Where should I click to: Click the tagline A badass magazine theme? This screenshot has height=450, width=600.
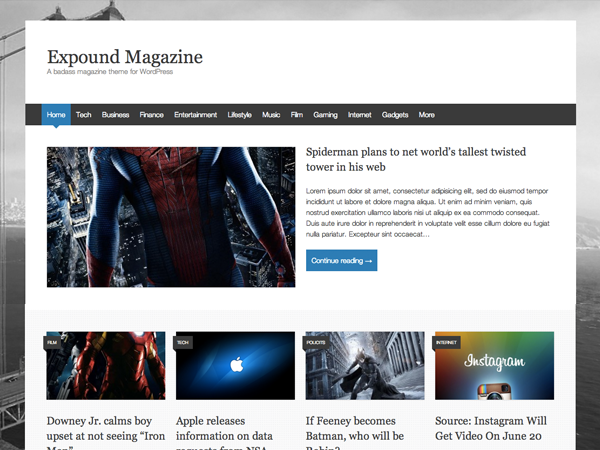pos(110,72)
